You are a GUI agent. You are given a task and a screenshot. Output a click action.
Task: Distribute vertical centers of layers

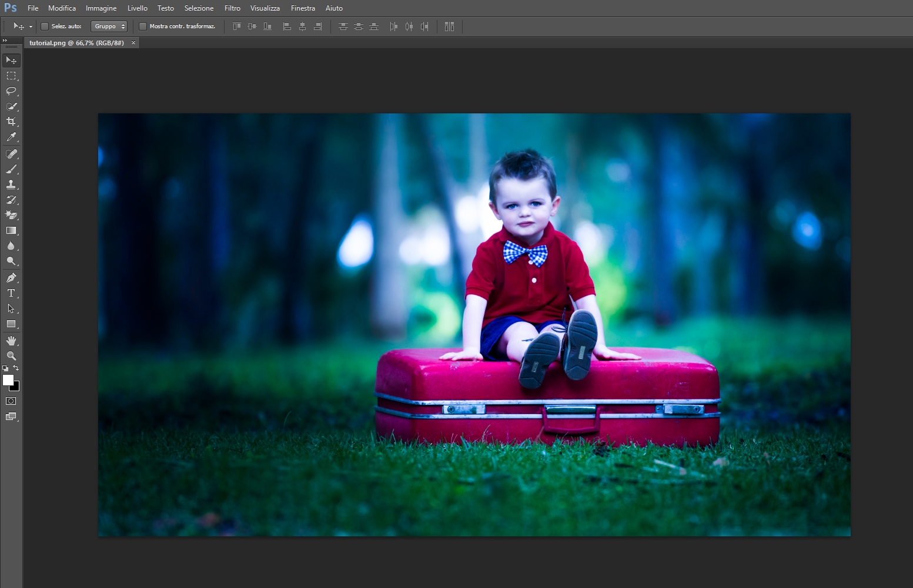pyautogui.click(x=359, y=26)
